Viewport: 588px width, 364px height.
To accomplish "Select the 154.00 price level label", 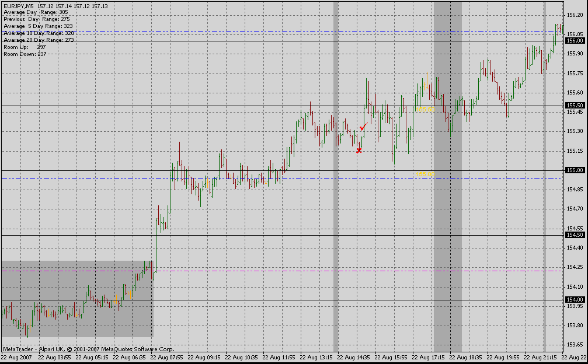I will [575, 300].
